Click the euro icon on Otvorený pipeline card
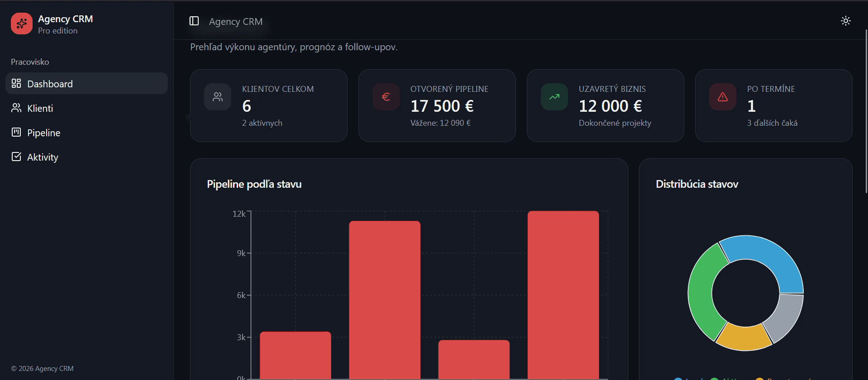This screenshot has height=380, width=868. (386, 97)
